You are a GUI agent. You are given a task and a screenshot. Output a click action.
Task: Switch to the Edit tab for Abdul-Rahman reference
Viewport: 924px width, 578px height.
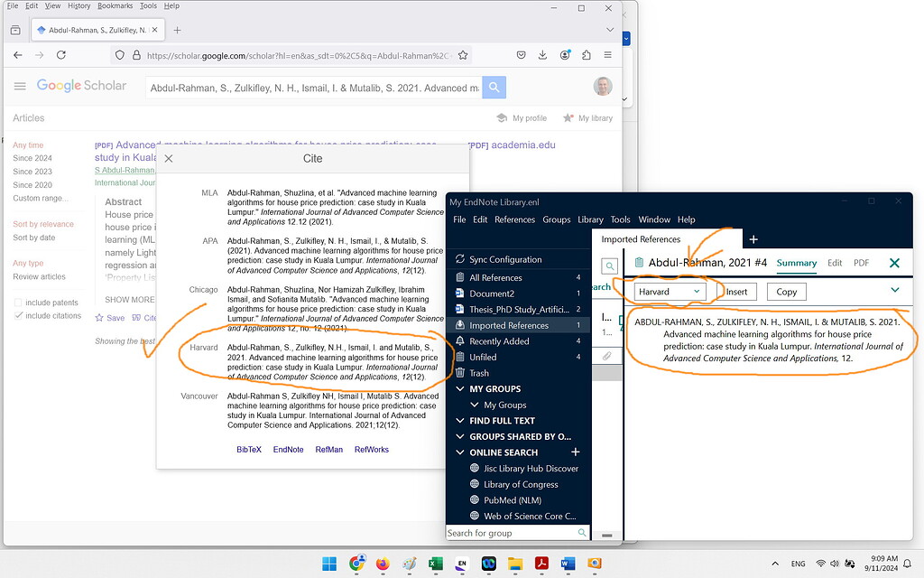point(835,263)
